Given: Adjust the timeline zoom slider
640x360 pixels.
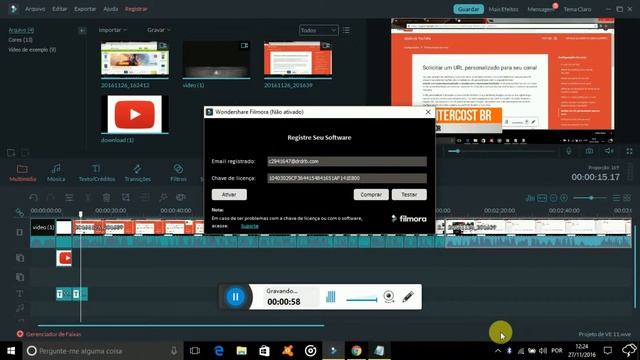Looking at the screenshot, I should [x=591, y=198].
